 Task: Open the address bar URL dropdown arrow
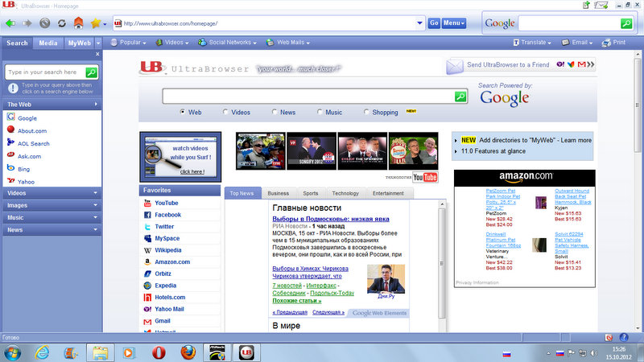(419, 23)
